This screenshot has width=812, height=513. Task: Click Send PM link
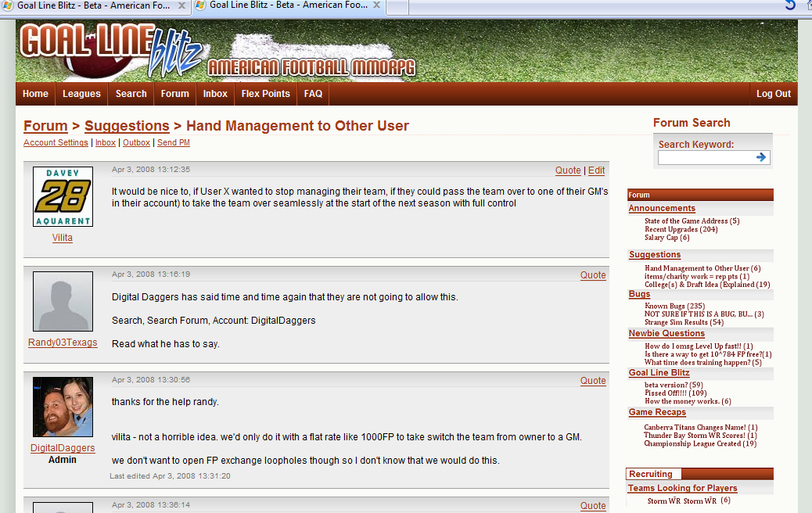174,142
